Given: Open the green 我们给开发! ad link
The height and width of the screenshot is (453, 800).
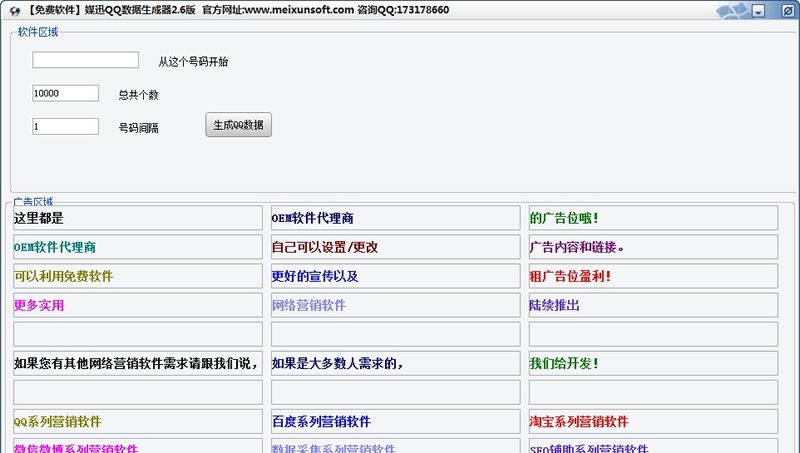Looking at the screenshot, I should click(x=654, y=364).
